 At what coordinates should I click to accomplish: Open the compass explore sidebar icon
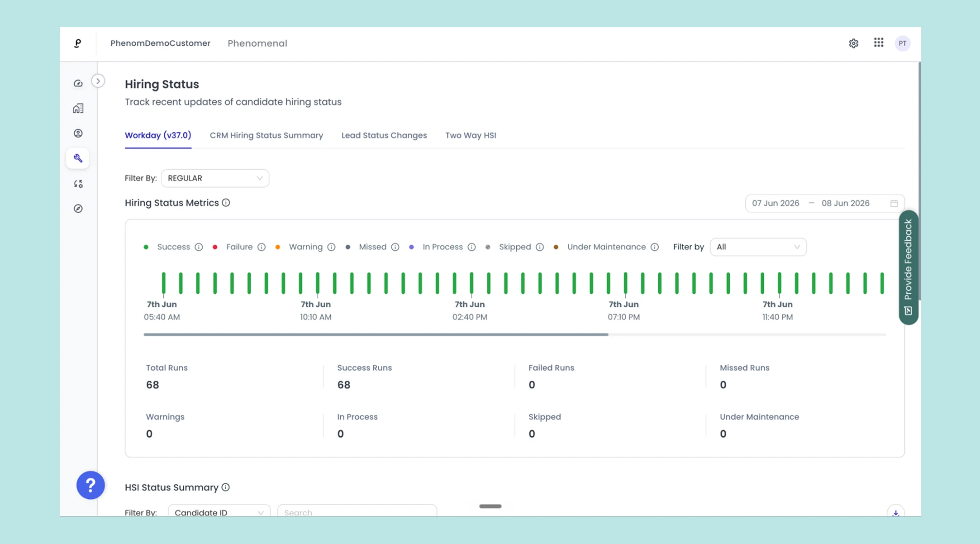tap(78, 209)
